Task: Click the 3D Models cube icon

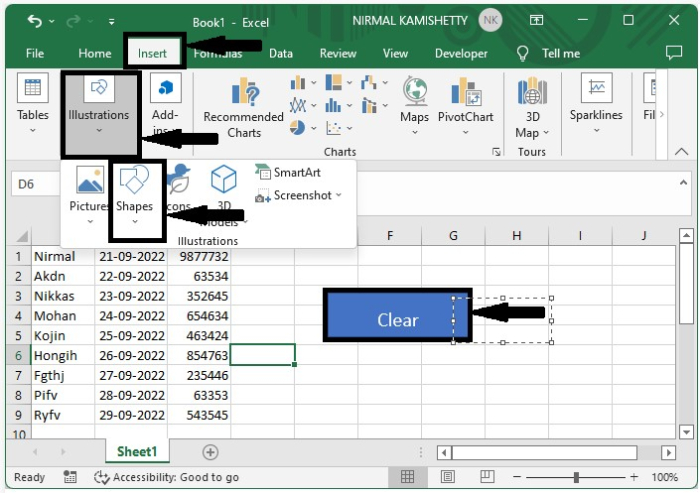Action: point(223,179)
